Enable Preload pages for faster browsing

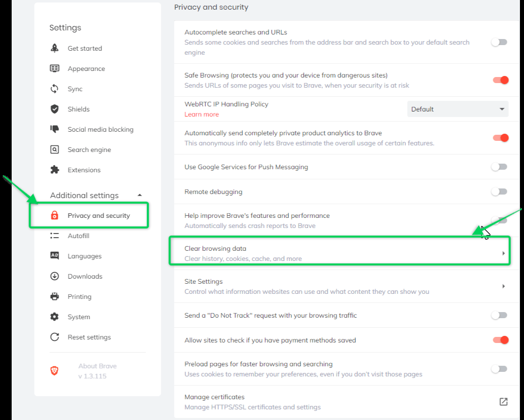click(x=499, y=369)
